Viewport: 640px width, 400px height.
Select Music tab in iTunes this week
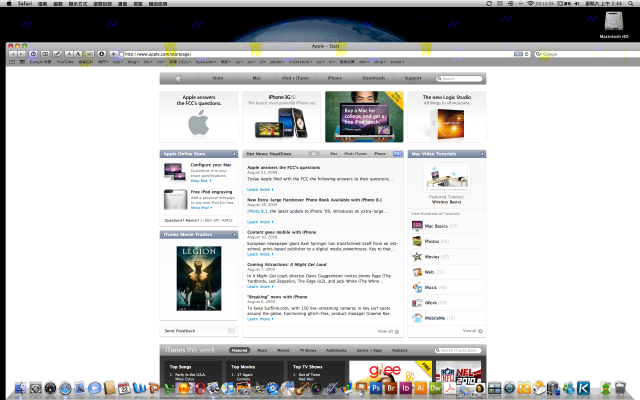(x=262, y=350)
